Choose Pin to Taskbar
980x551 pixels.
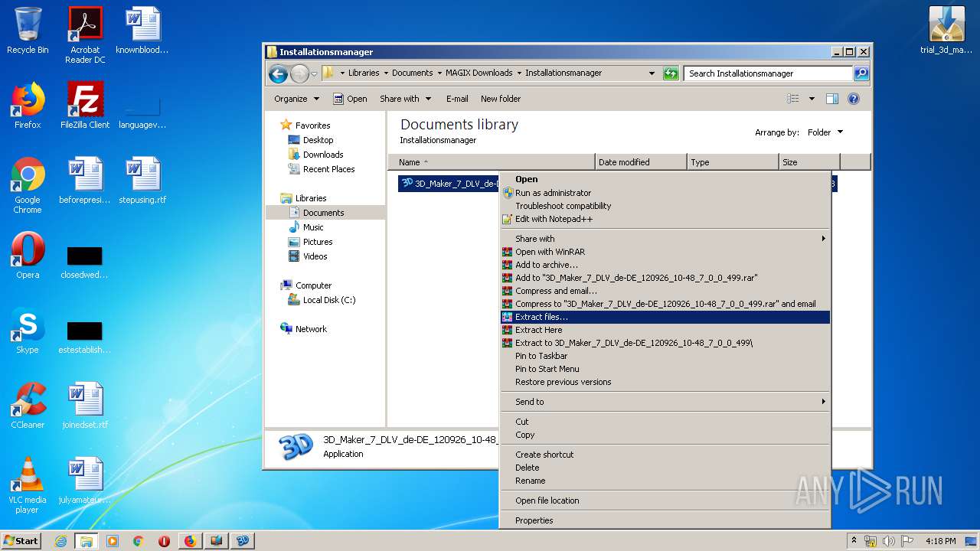(665, 356)
